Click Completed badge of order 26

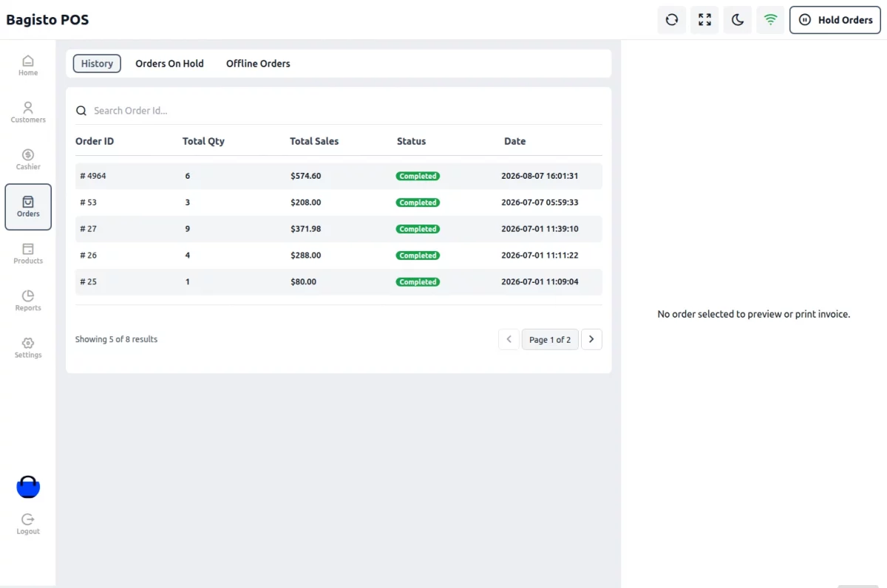pos(418,256)
